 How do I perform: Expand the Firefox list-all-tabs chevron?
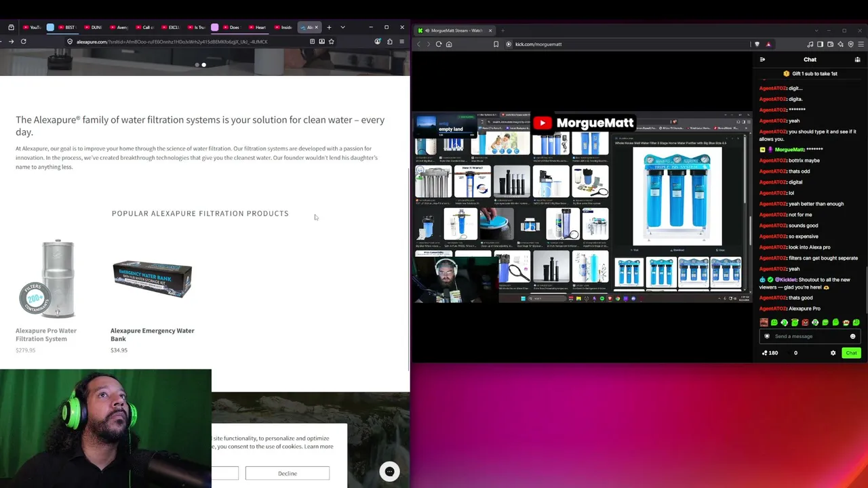click(342, 27)
